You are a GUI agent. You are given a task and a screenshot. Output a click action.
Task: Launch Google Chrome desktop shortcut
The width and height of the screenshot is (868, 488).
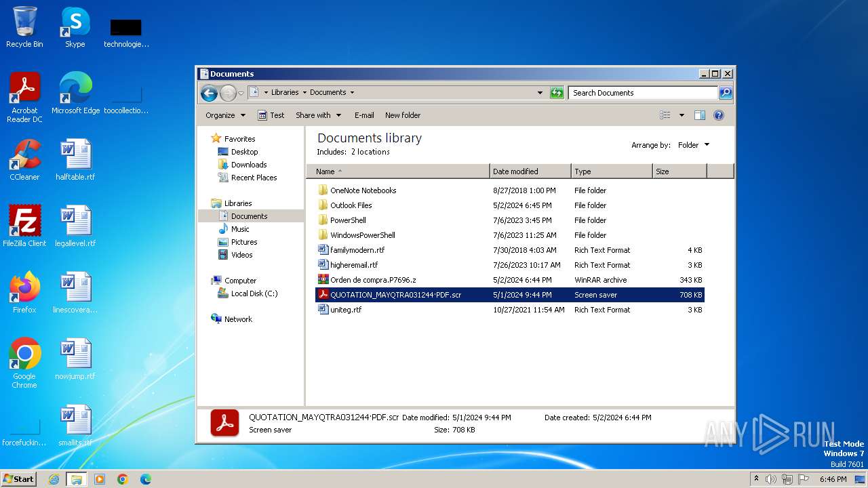pos(24,363)
